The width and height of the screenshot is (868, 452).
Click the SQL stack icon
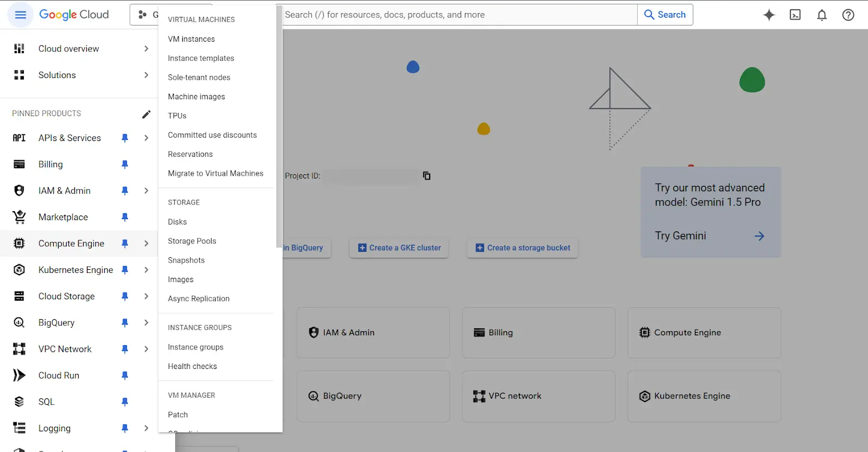point(19,402)
